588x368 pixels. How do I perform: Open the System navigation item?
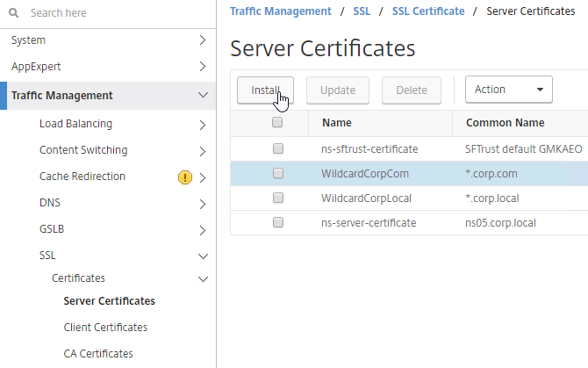28,40
